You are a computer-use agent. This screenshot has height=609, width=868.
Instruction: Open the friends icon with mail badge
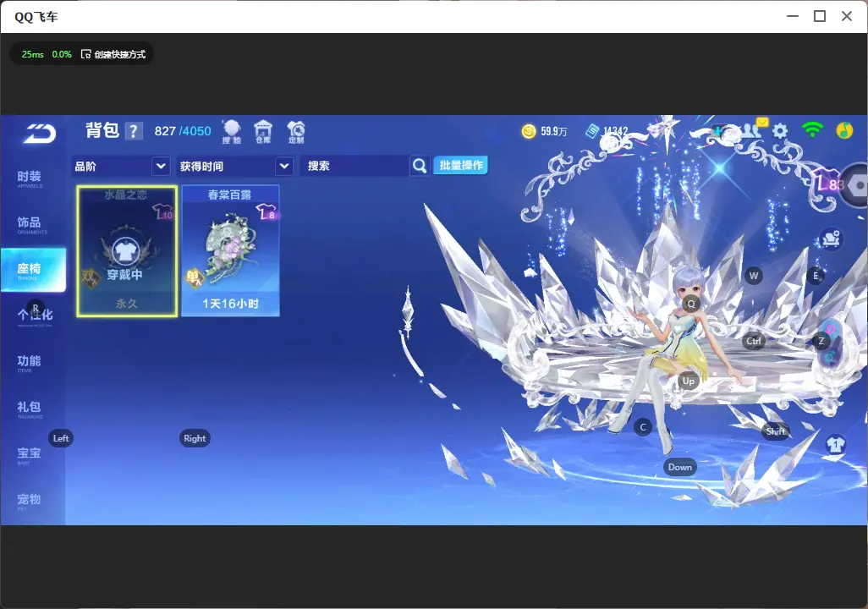point(753,129)
